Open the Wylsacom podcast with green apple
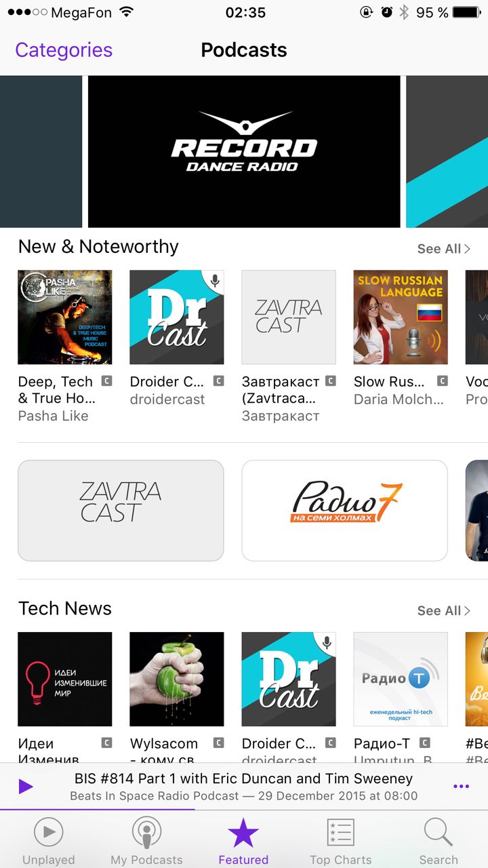488x868 pixels. coord(177,679)
